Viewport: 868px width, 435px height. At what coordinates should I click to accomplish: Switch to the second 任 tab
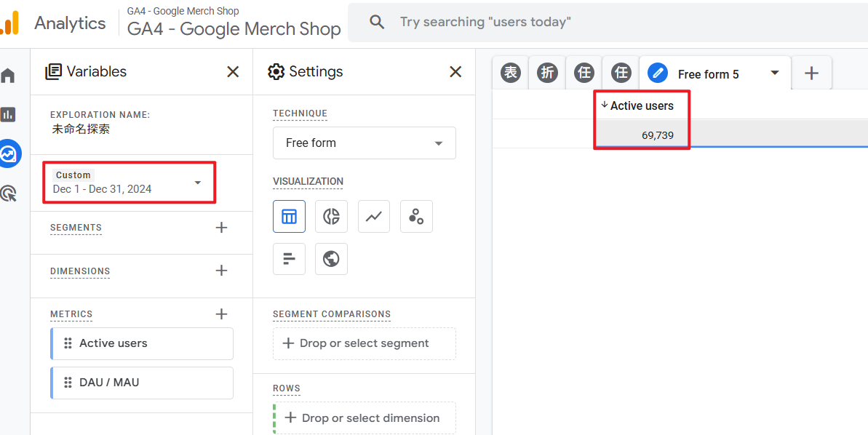(x=621, y=73)
